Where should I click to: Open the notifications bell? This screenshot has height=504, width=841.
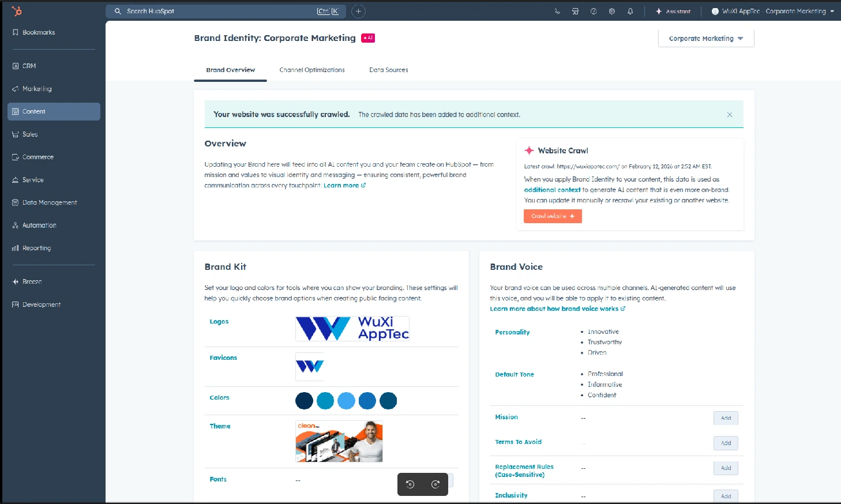tap(630, 11)
